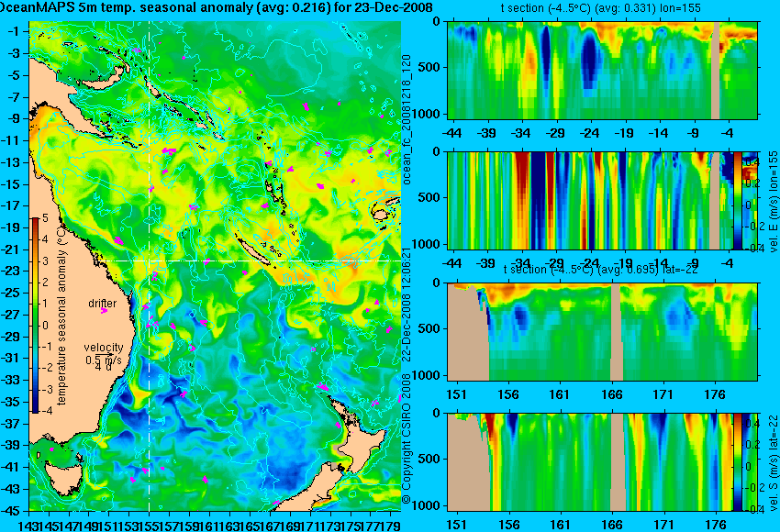
Task: Click the 'temperature seasonal anomaly (°C)' vertical label
Action: (61, 316)
